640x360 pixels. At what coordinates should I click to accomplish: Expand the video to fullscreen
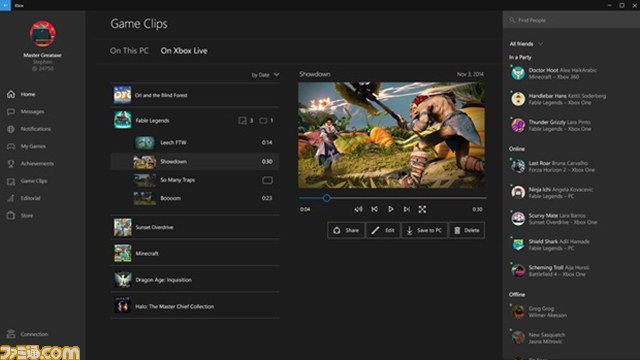(422, 209)
